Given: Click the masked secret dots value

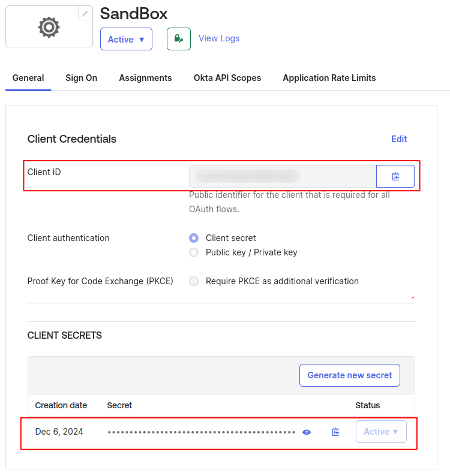Looking at the screenshot, I should point(202,432).
